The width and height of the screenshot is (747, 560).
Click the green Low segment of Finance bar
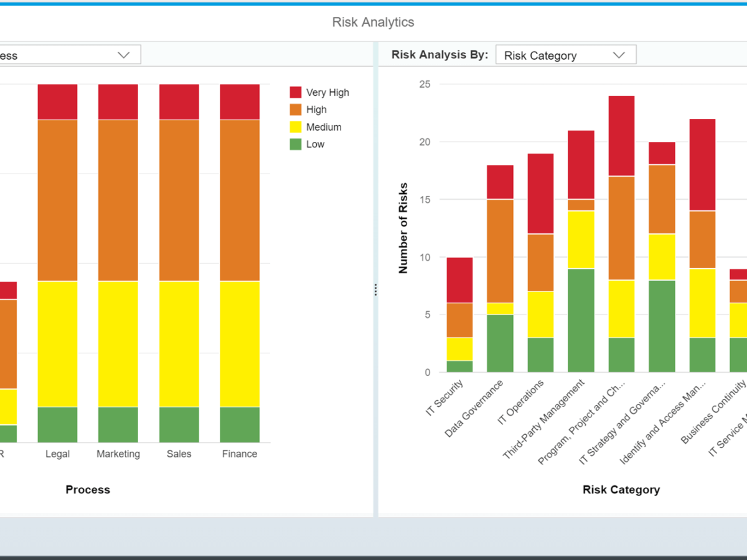[240, 424]
